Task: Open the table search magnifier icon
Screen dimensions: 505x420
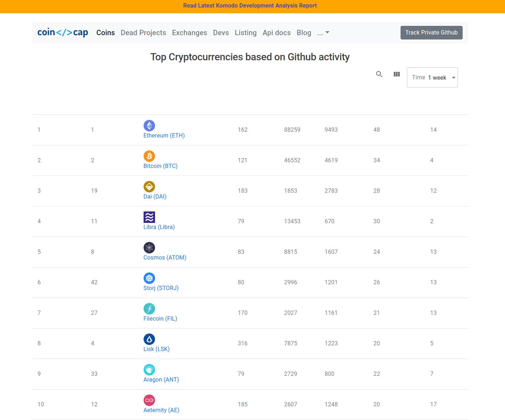Action: tap(379, 74)
